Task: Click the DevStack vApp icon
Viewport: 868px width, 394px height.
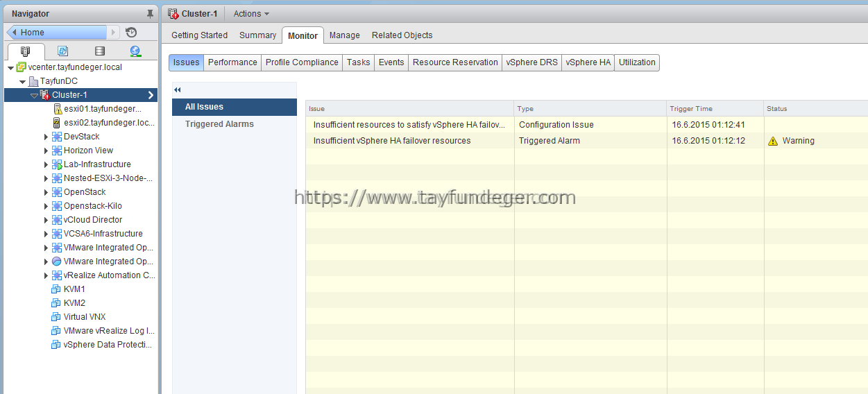Action: click(x=57, y=137)
